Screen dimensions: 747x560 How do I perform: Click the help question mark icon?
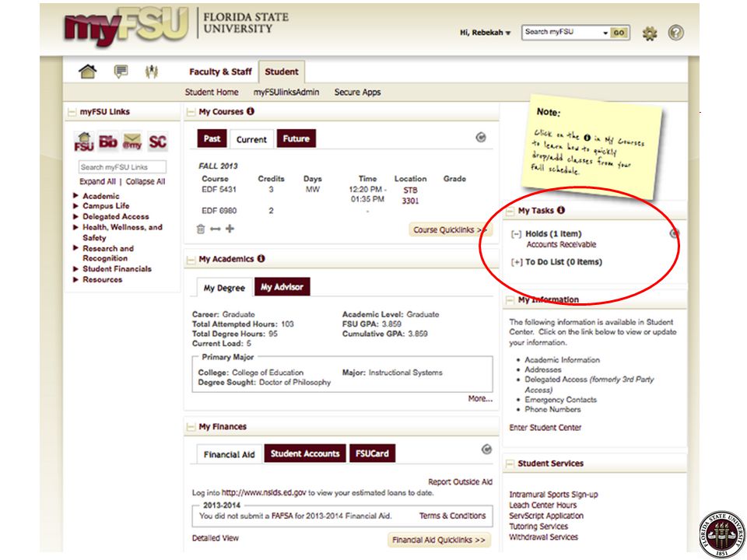675,33
